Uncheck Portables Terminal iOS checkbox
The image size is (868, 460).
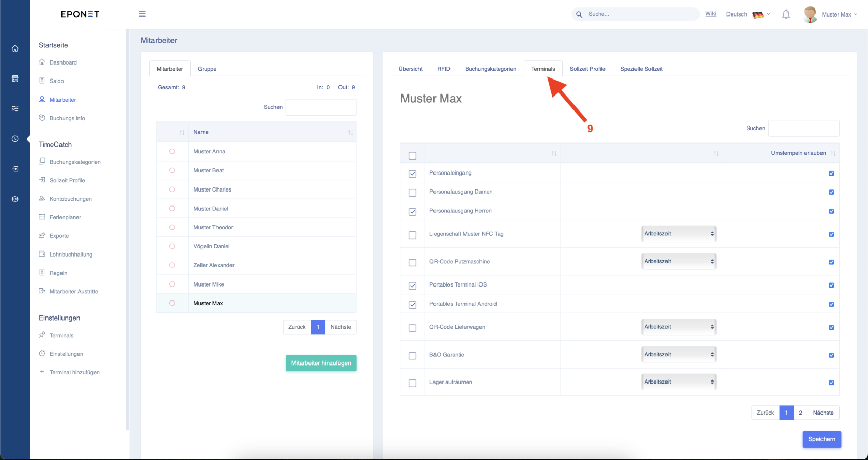pyautogui.click(x=412, y=285)
